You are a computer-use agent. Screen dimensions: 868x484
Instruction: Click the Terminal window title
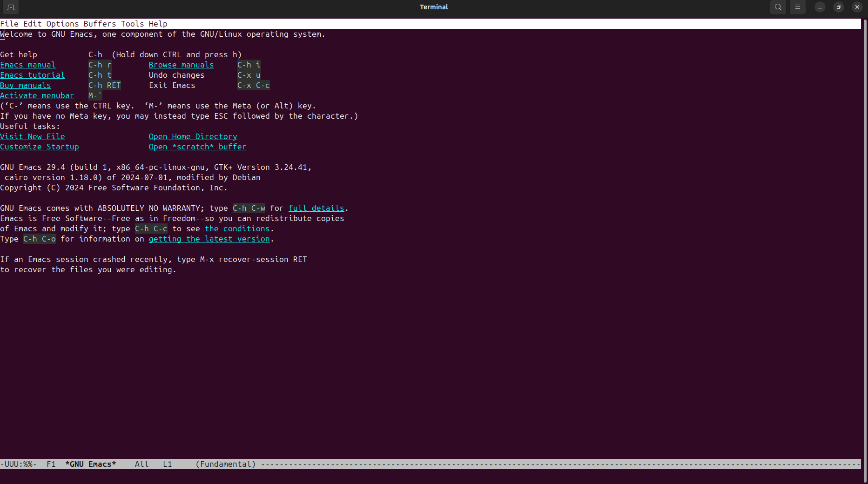point(434,7)
